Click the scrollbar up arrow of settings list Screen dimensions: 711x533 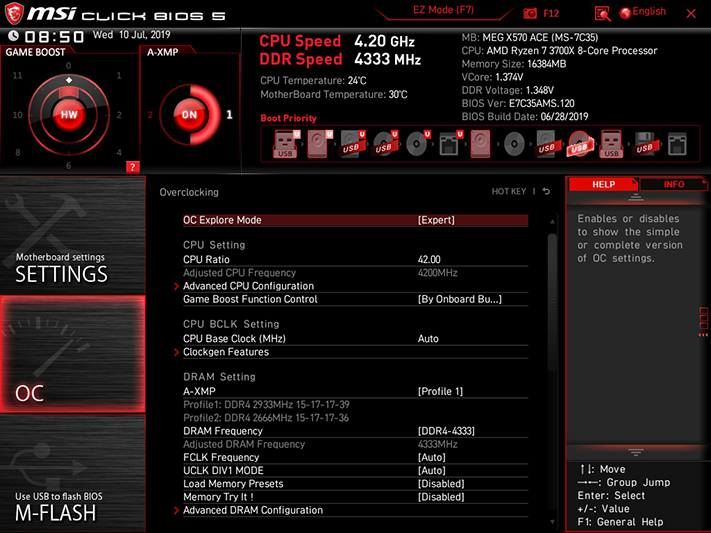pyautogui.click(x=552, y=221)
